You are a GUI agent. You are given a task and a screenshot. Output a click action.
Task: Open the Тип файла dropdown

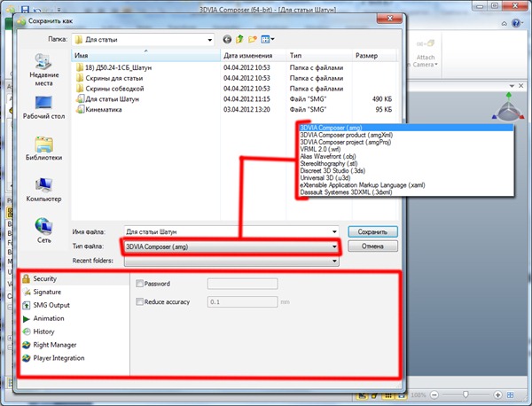(231, 246)
